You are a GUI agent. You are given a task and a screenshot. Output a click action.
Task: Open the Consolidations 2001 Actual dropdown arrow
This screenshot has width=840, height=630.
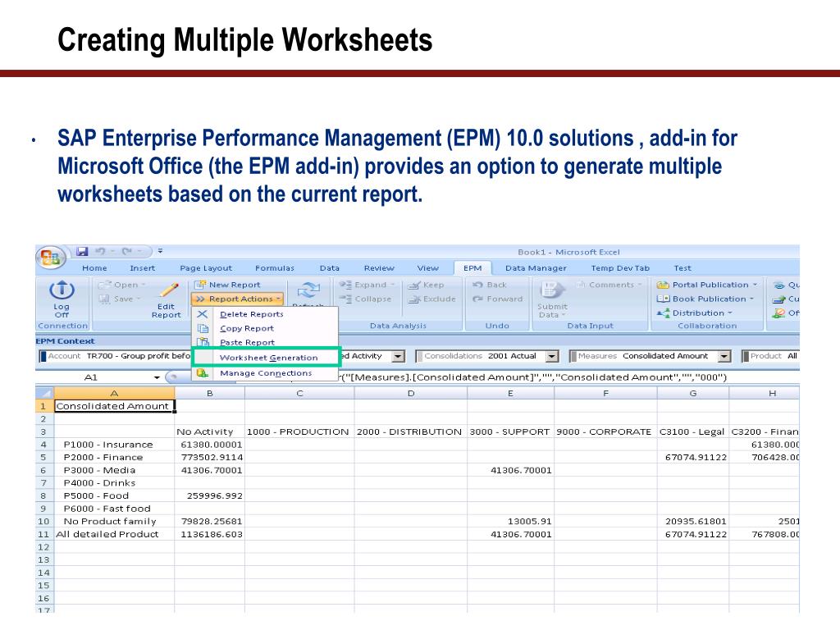pos(552,356)
